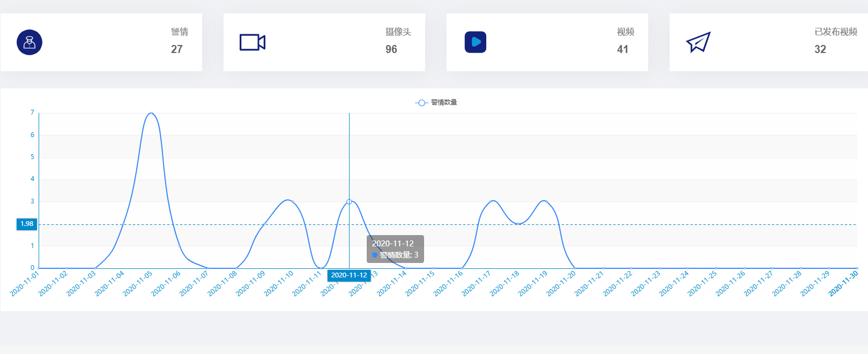Viewport: 868px width, 354px height.
Task: Click the tooltip showing 警情数量: 3
Action: tap(395, 249)
